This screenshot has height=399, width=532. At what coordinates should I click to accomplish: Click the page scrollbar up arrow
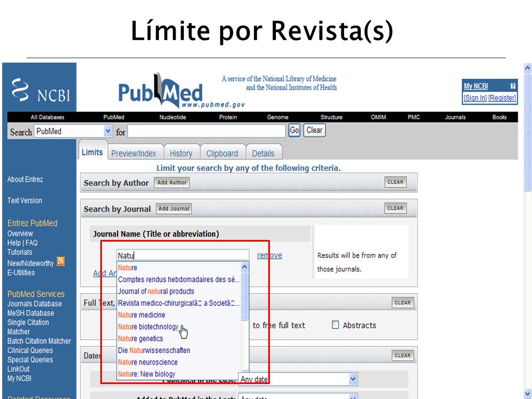(527, 68)
